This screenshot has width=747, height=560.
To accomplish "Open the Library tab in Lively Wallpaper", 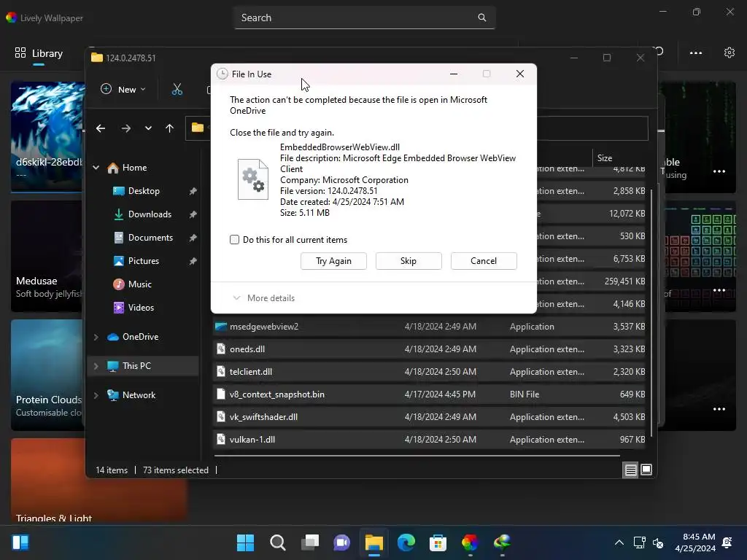I will [x=39, y=53].
